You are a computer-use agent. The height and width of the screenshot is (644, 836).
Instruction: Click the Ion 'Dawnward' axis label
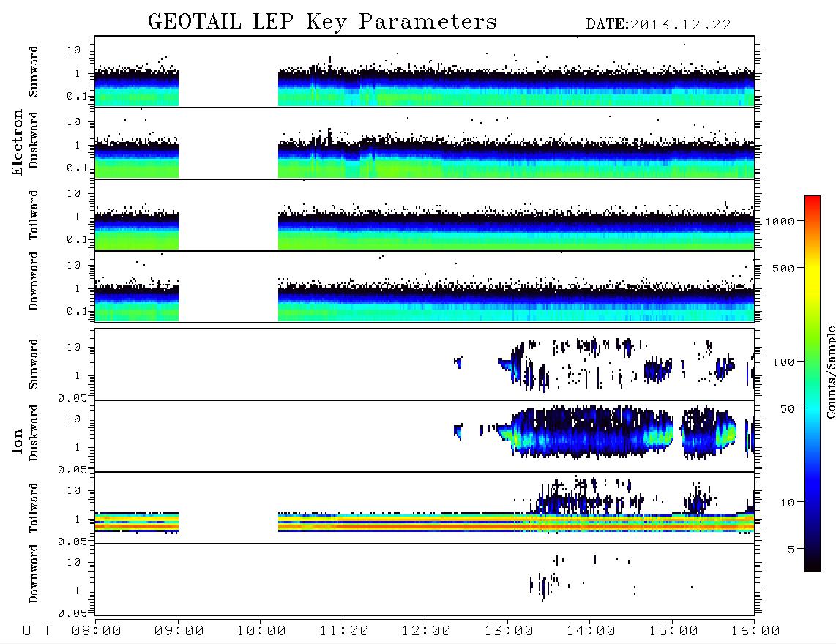point(34,574)
